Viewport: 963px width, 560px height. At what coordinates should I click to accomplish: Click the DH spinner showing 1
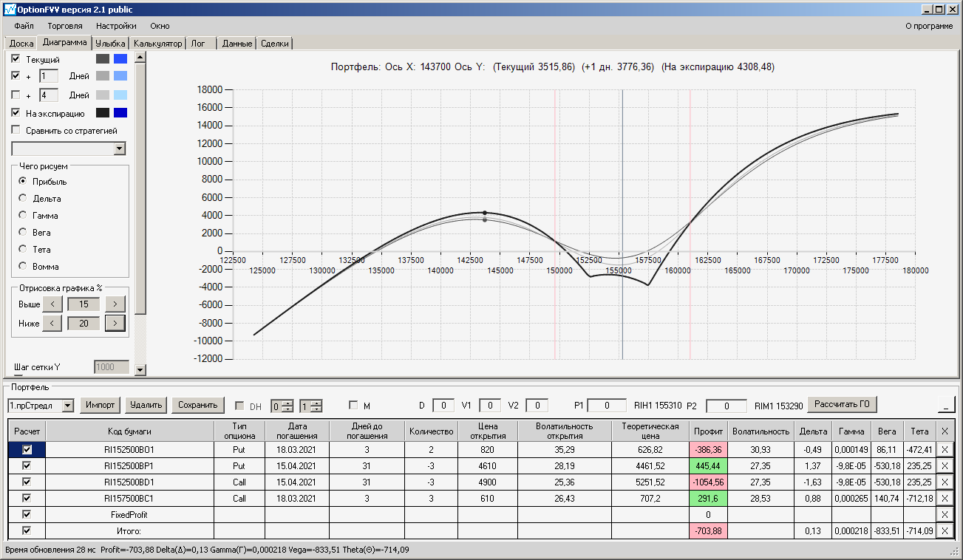pos(310,406)
